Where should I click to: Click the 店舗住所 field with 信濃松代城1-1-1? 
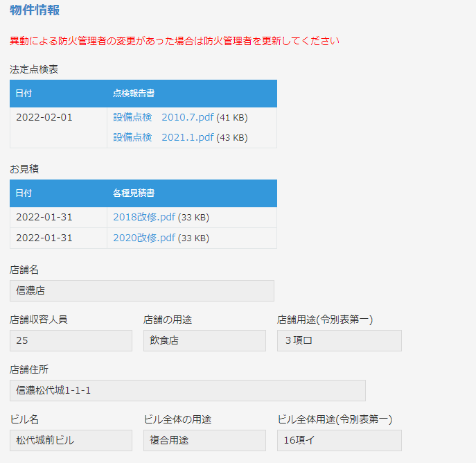click(x=187, y=390)
